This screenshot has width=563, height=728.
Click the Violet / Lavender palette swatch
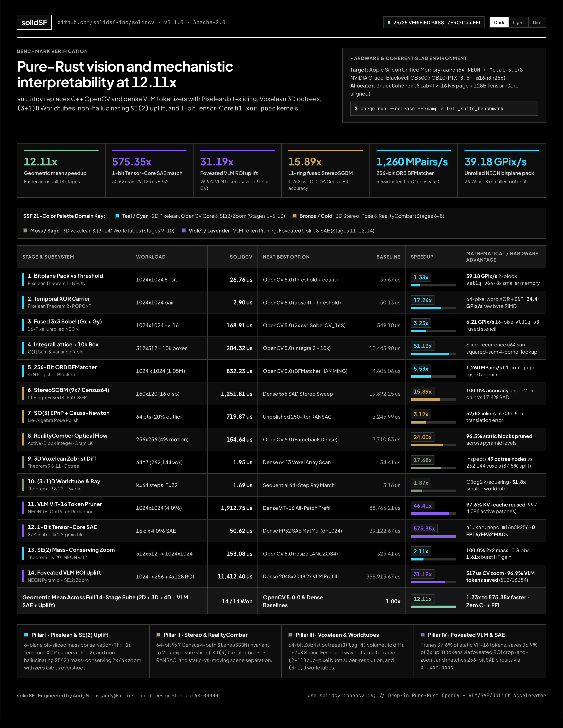184,230
